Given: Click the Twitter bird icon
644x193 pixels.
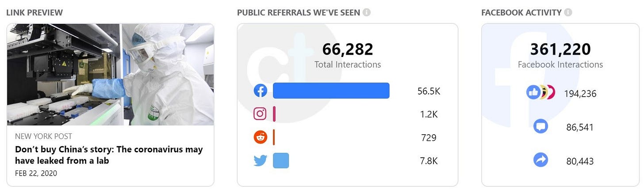Looking at the screenshot, I should pos(260,161).
